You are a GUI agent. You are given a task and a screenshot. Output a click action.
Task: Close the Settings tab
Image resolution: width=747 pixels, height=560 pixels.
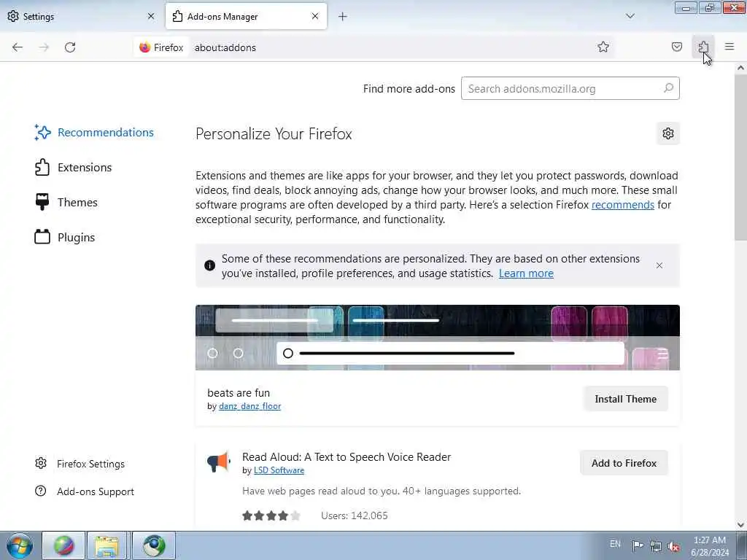coord(151,16)
